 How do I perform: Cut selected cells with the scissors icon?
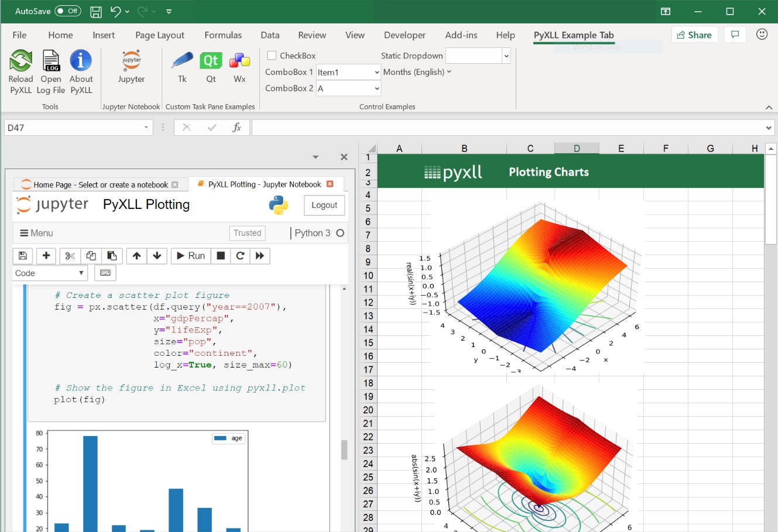(70, 256)
